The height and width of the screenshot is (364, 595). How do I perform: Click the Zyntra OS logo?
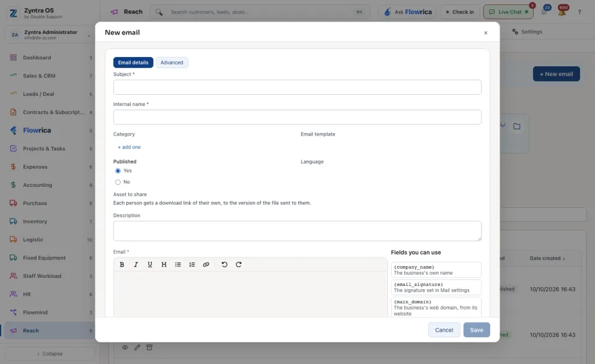[x=14, y=13]
